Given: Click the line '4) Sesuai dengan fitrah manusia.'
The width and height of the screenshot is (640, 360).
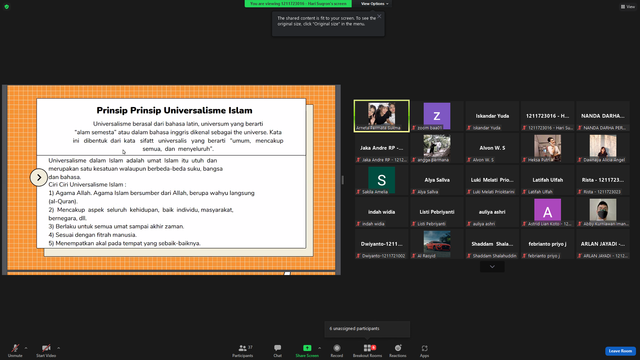Looking at the screenshot, I should click(93, 235).
